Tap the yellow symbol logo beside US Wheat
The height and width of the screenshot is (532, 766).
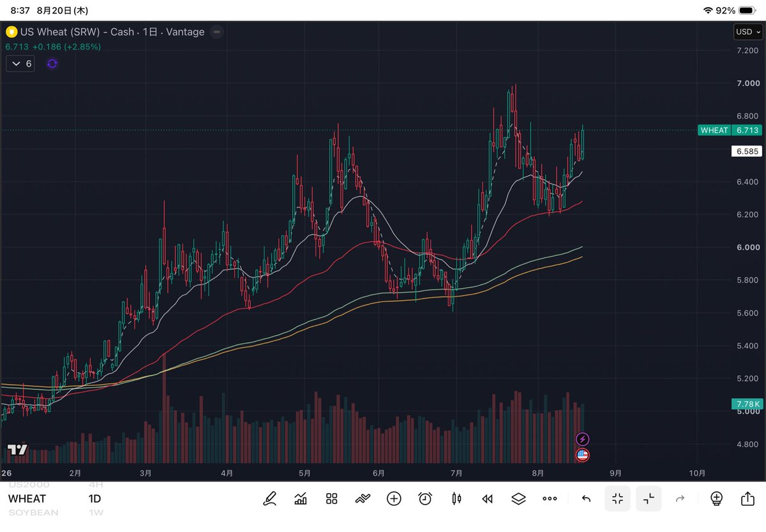click(10, 31)
